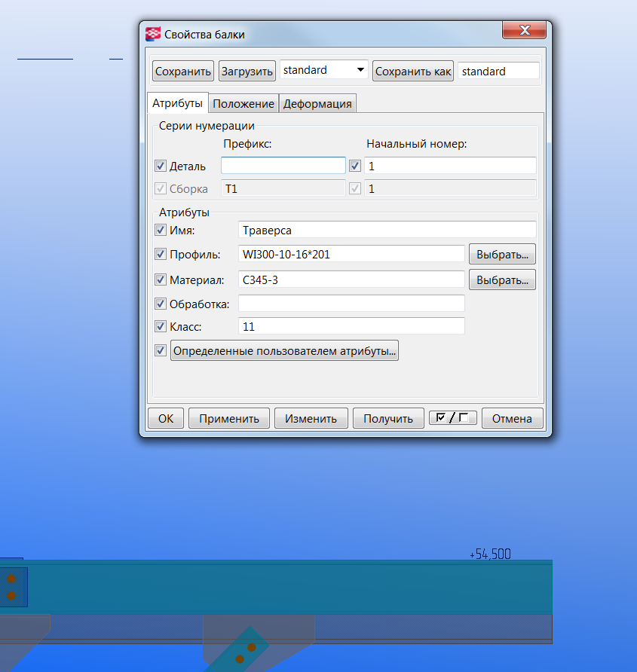The height and width of the screenshot is (672, 637).
Task: Focus the empty Обработка field
Action: (351, 304)
